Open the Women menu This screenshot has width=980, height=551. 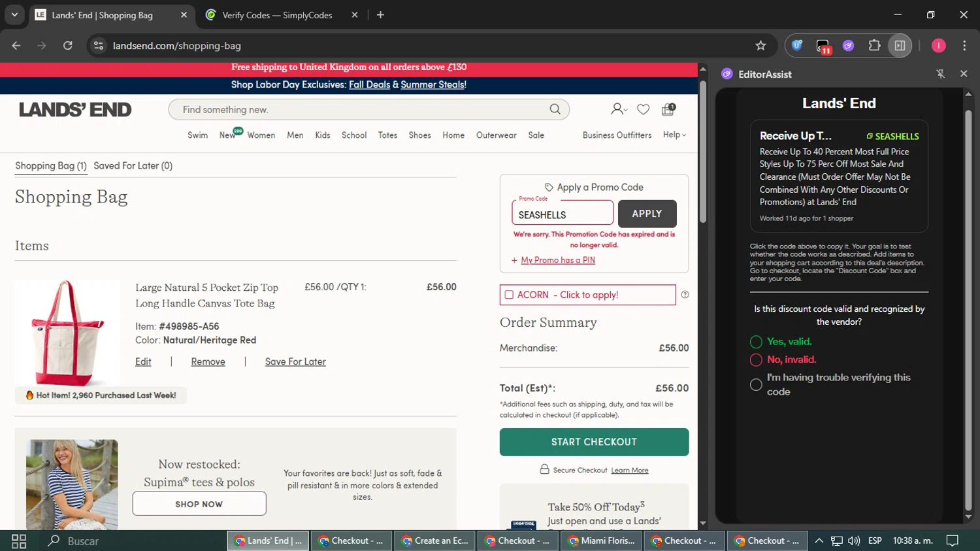click(261, 135)
